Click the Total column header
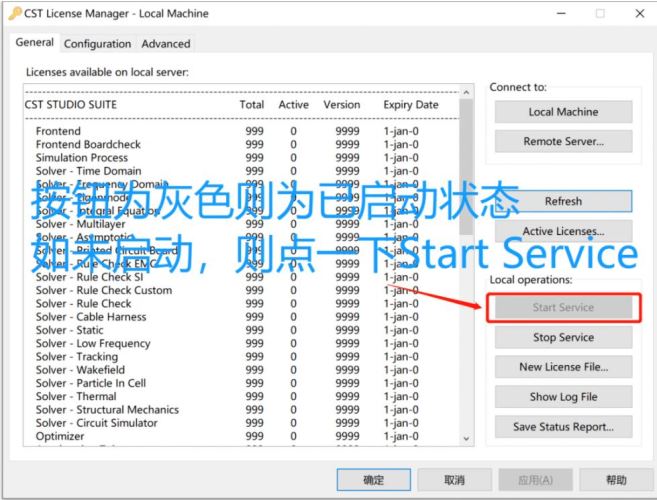This screenshot has width=657, height=500. pos(251,105)
